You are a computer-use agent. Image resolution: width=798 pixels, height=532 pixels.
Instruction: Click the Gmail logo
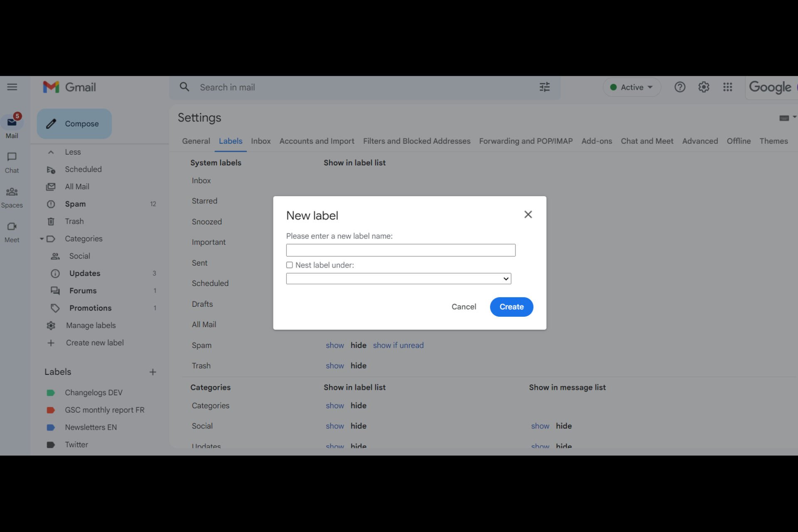(x=69, y=87)
